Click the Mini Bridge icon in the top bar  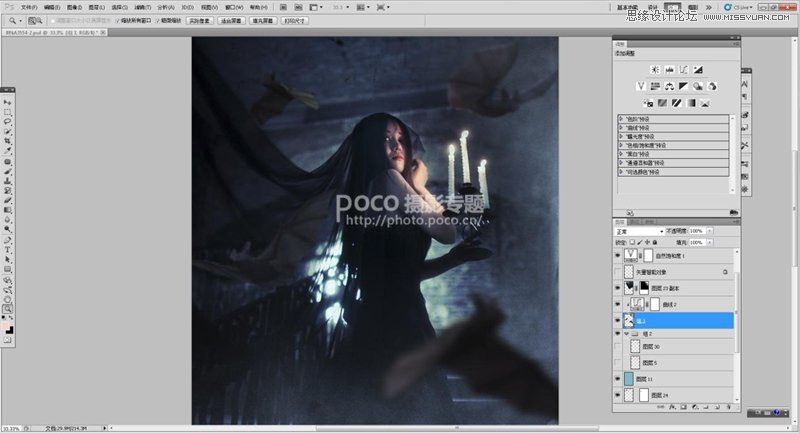(x=299, y=8)
